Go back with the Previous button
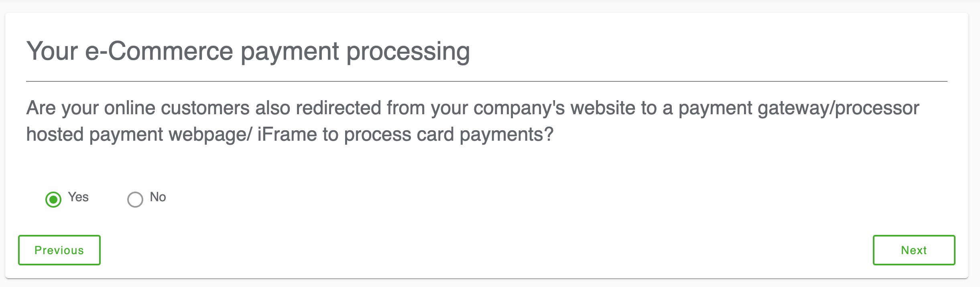 pyautogui.click(x=59, y=250)
